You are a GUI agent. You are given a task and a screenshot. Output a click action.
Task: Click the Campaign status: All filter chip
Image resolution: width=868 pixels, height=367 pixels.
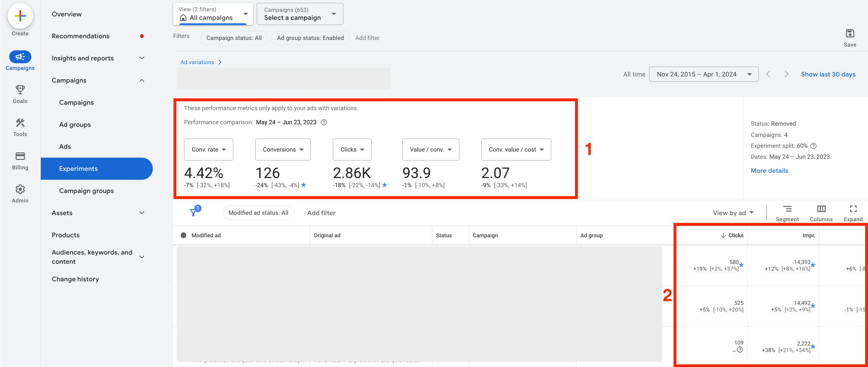pos(234,38)
